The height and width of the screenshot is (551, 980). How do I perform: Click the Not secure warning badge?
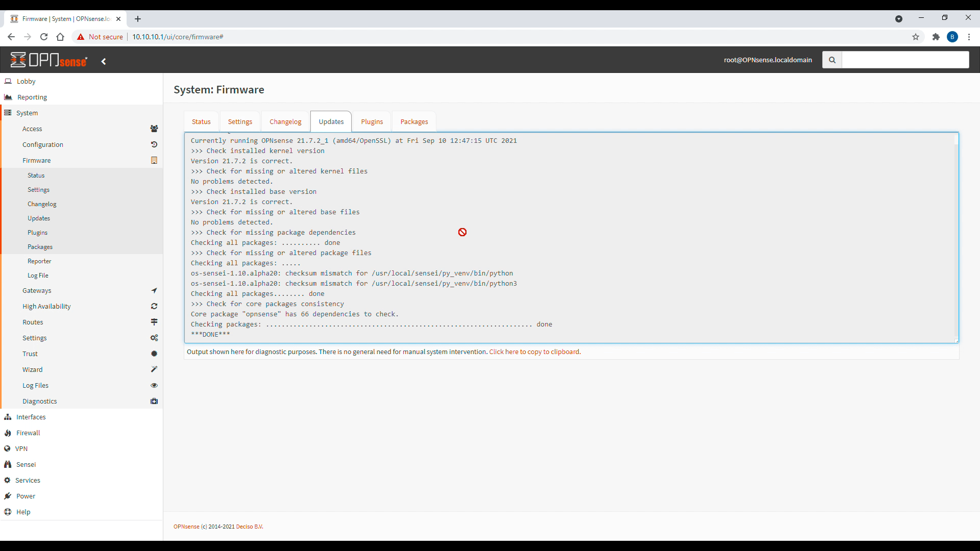pyautogui.click(x=100, y=37)
